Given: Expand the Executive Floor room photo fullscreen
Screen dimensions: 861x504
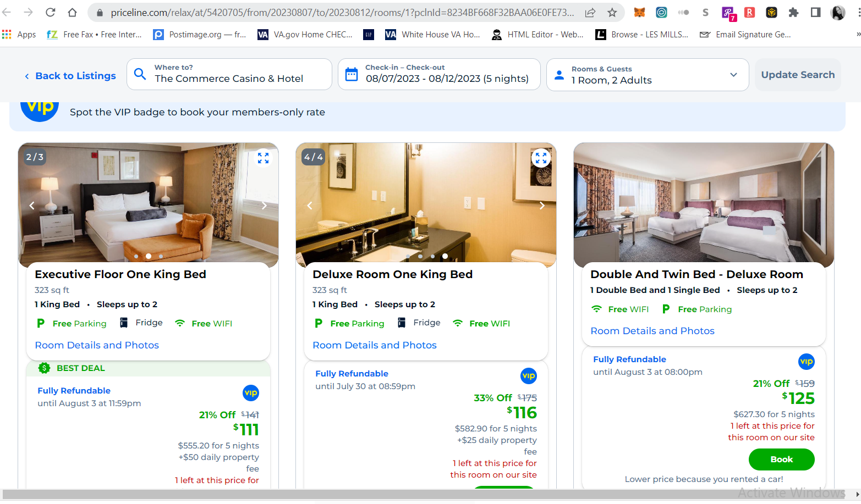Looking at the screenshot, I should [264, 158].
